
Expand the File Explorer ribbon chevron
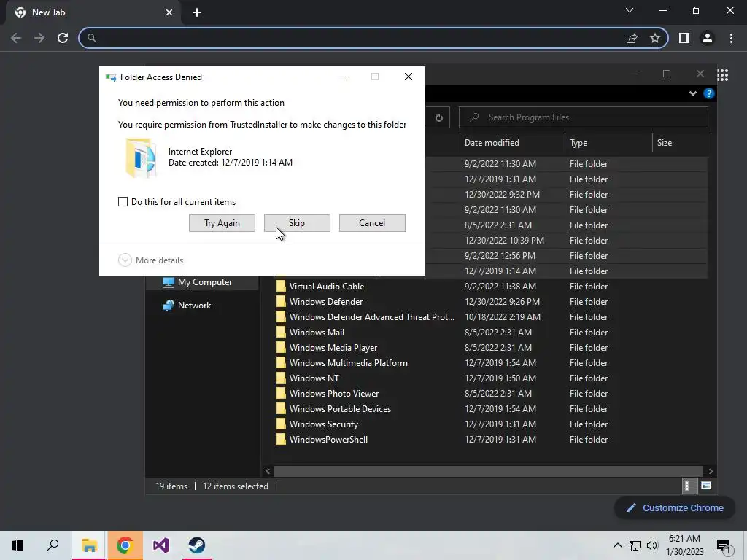693,93
